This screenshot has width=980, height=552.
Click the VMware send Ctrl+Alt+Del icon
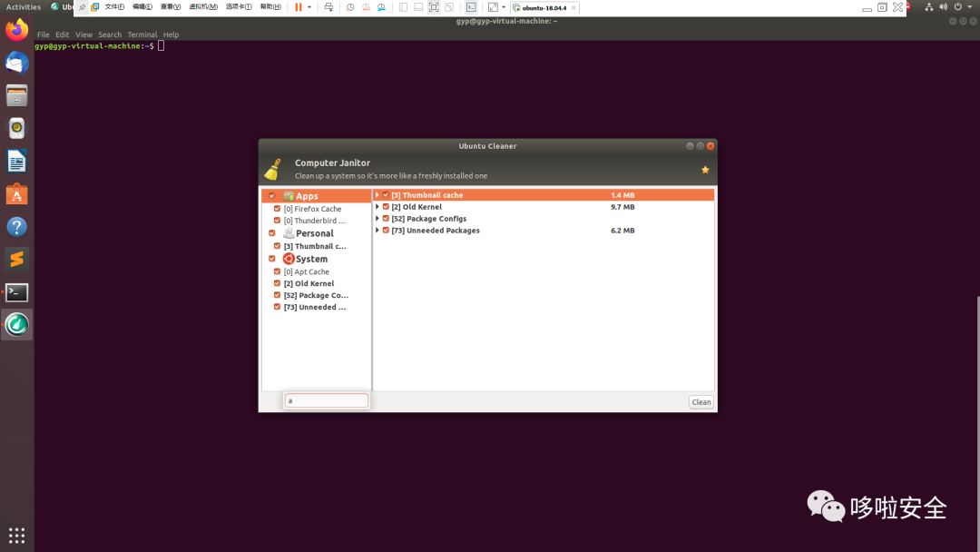(x=328, y=7)
